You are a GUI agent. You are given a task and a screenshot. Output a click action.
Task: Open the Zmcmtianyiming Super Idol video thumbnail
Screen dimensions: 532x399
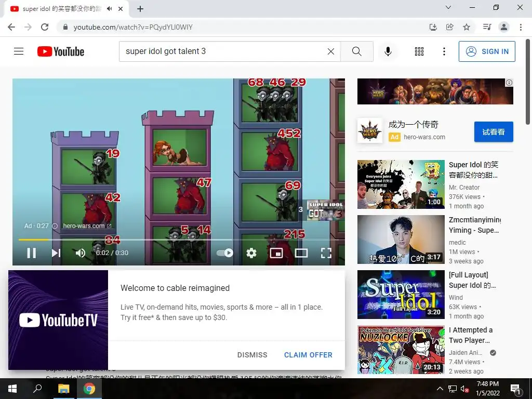401,239
